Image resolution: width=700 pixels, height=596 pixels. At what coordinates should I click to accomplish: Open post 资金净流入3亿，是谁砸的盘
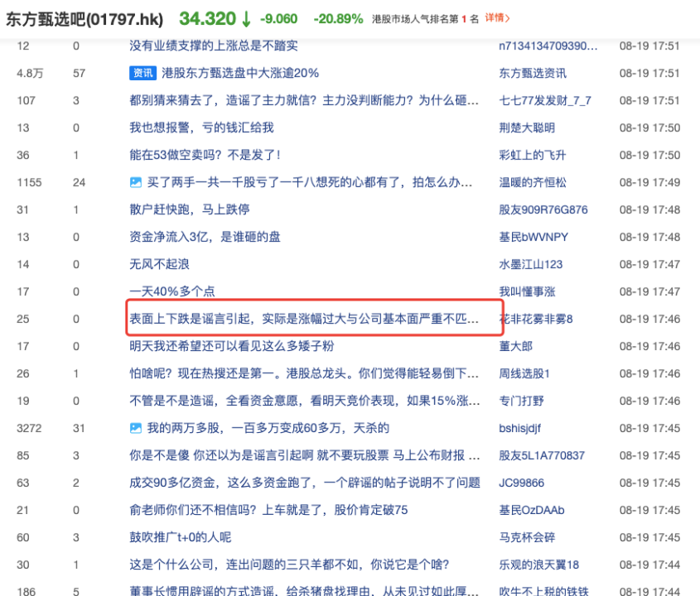[205, 237]
